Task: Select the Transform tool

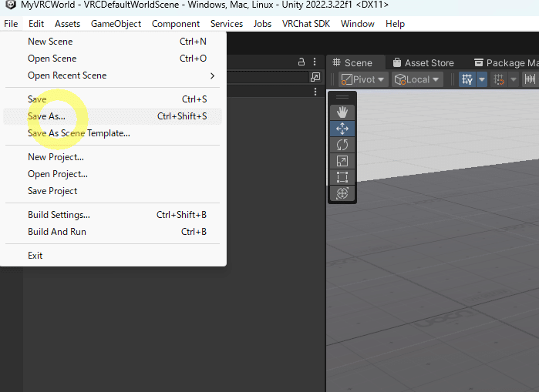Action: tap(342, 193)
